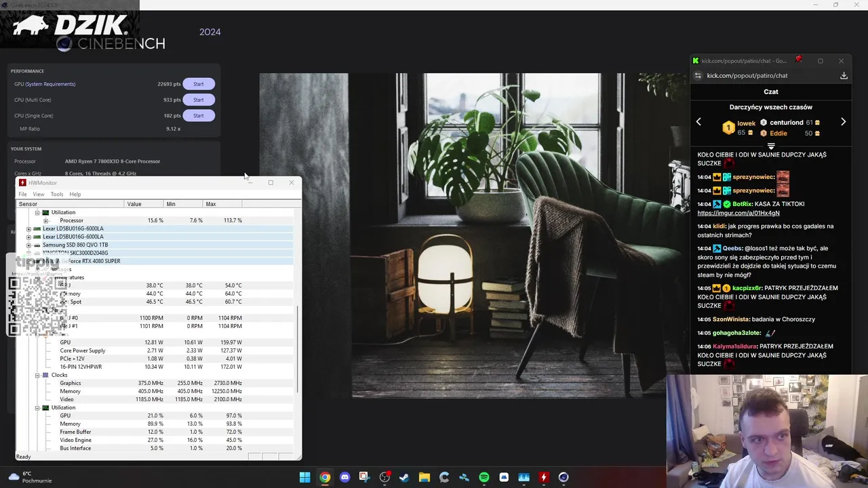868x488 pixels.
Task: Collapse the GPU Clocks section
Action: pyautogui.click(x=37, y=375)
